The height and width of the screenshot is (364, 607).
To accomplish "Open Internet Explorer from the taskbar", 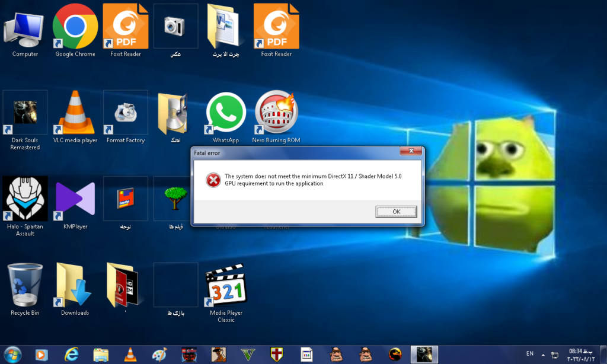I will pos(72,355).
